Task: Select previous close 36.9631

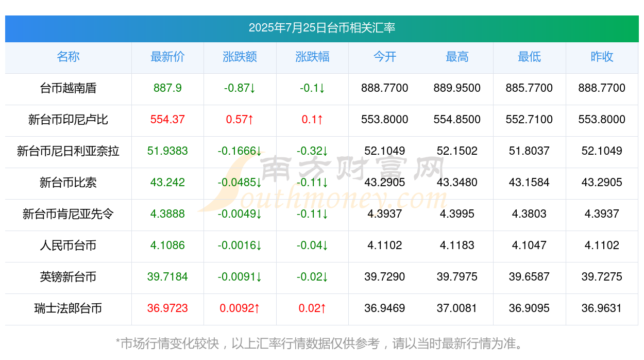Action: (602, 308)
